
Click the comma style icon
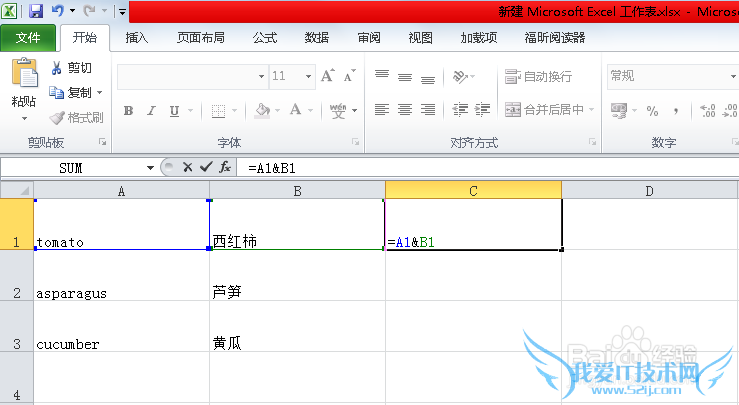coord(676,111)
